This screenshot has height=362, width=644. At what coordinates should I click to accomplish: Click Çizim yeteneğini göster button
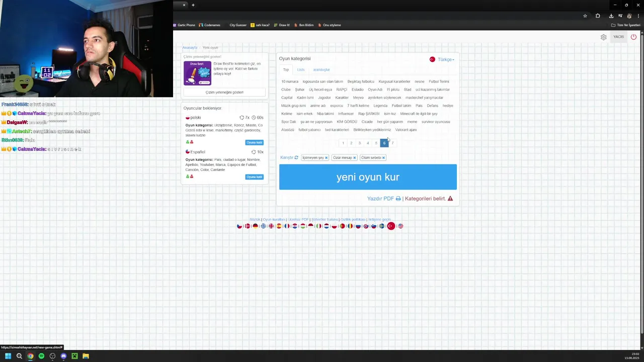click(x=224, y=93)
